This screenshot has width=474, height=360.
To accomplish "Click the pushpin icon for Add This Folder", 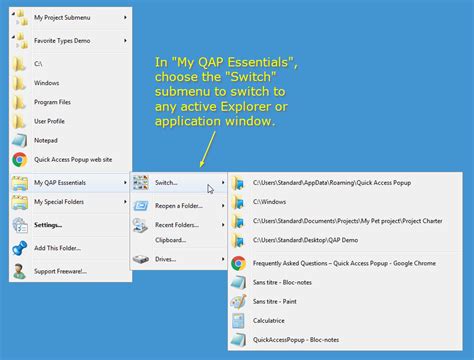I will coord(19,248).
